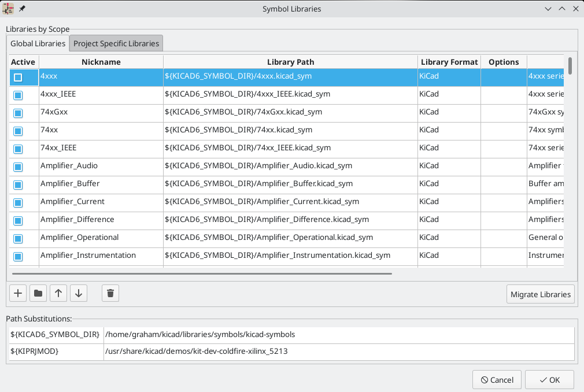Disable the 74xGxx library checkbox
584x392 pixels.
point(18,113)
